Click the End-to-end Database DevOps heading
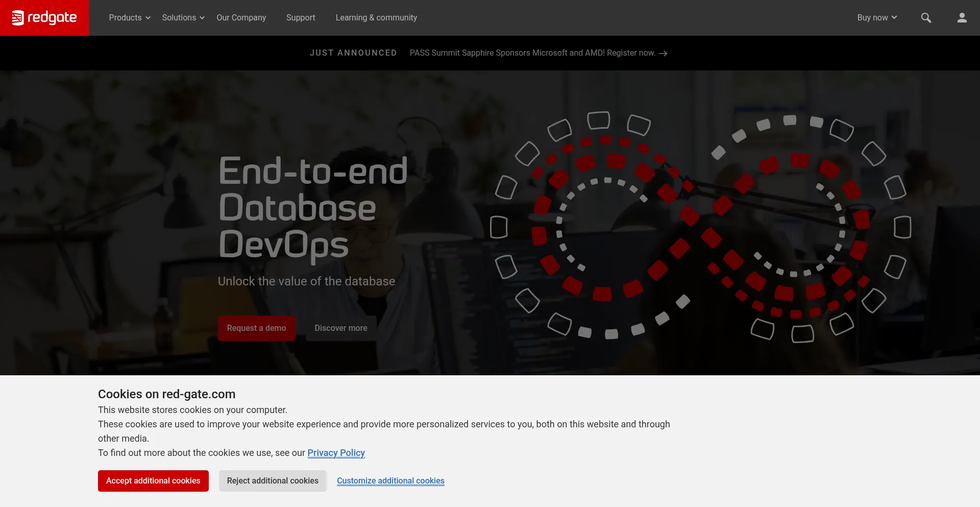 click(312, 207)
